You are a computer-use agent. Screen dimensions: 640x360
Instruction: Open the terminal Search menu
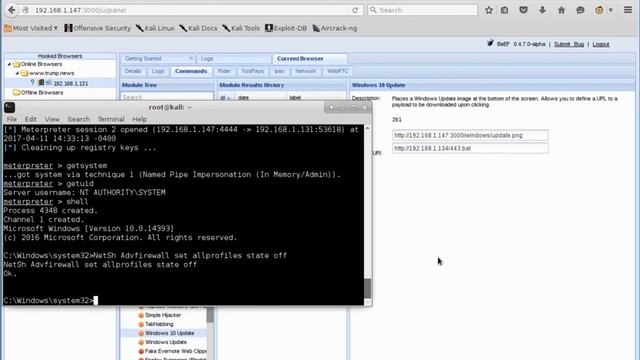78,119
